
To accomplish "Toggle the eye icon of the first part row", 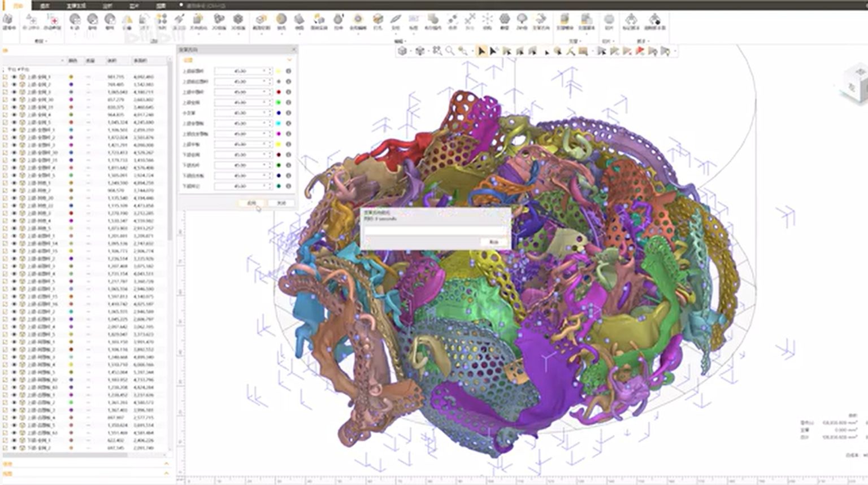I will pyautogui.click(x=14, y=77).
